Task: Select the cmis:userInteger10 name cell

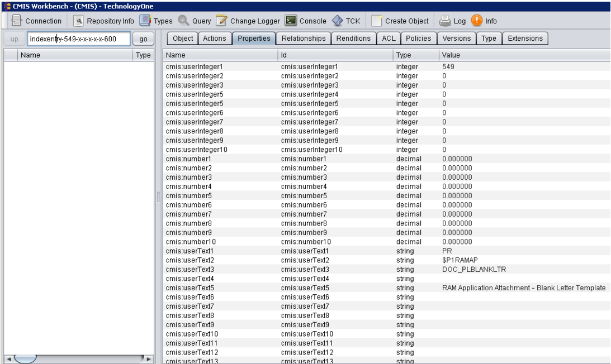Action: point(196,150)
